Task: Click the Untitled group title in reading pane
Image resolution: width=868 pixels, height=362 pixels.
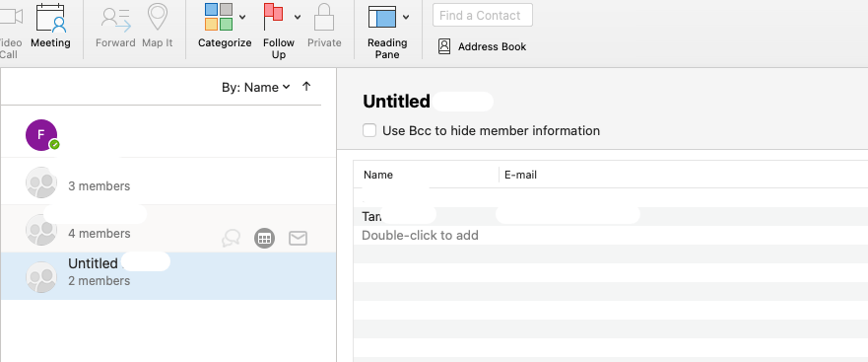Action: pos(396,101)
